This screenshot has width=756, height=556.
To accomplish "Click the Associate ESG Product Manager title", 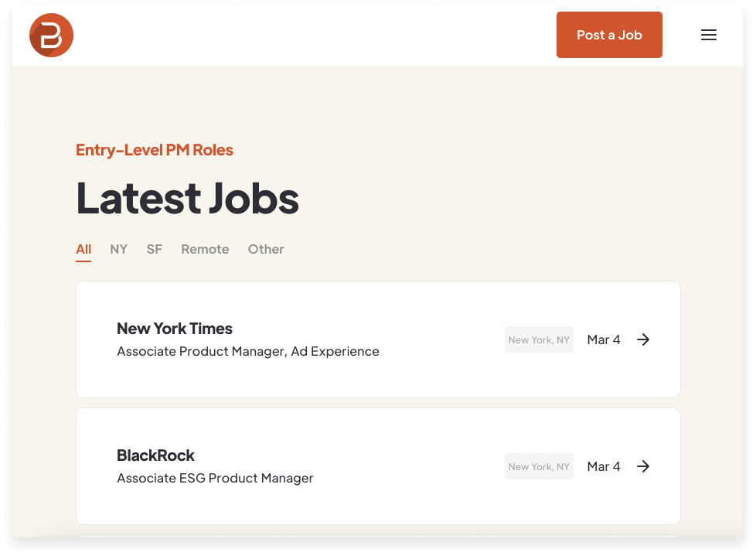I will (x=214, y=478).
